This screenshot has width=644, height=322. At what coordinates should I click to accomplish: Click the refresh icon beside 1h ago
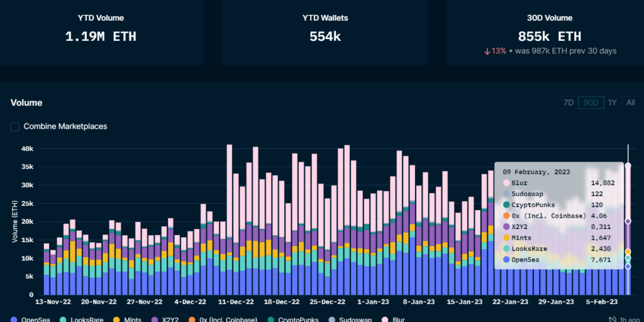click(613, 319)
